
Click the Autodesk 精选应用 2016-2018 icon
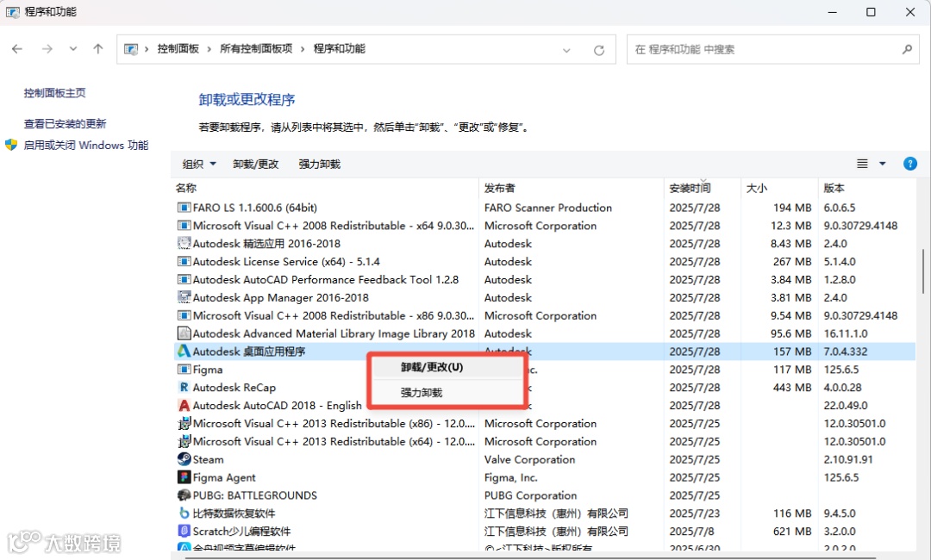[184, 243]
